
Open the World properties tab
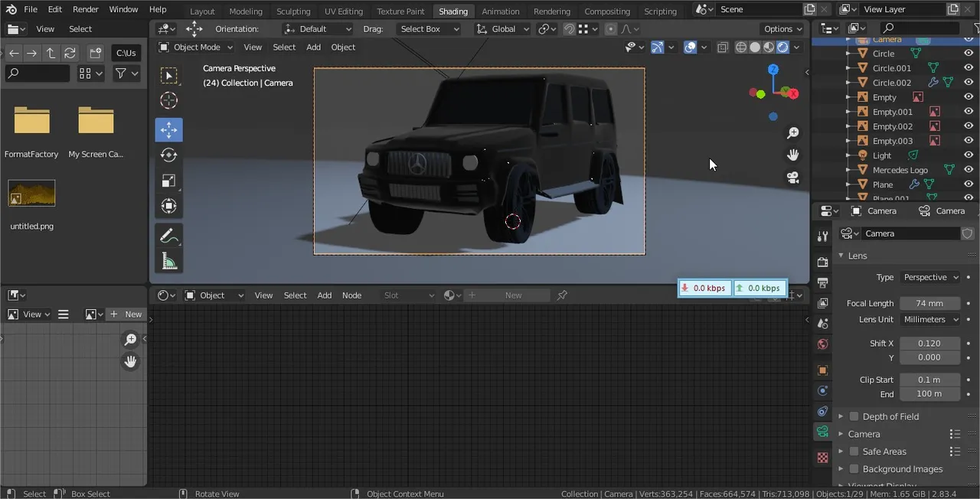(823, 344)
